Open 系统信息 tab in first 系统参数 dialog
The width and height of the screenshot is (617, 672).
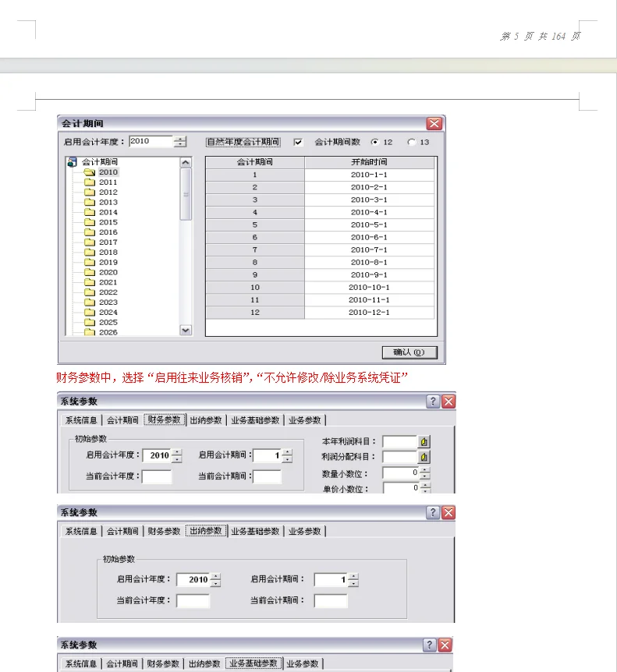point(81,420)
